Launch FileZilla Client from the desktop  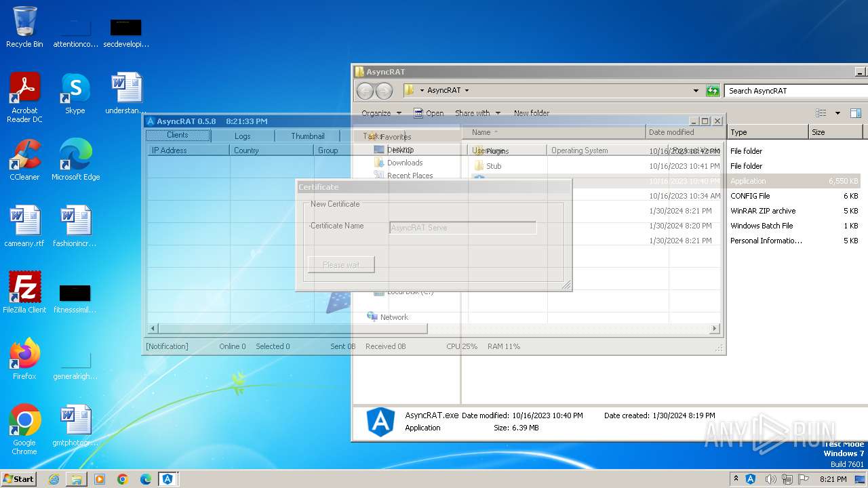point(24,293)
